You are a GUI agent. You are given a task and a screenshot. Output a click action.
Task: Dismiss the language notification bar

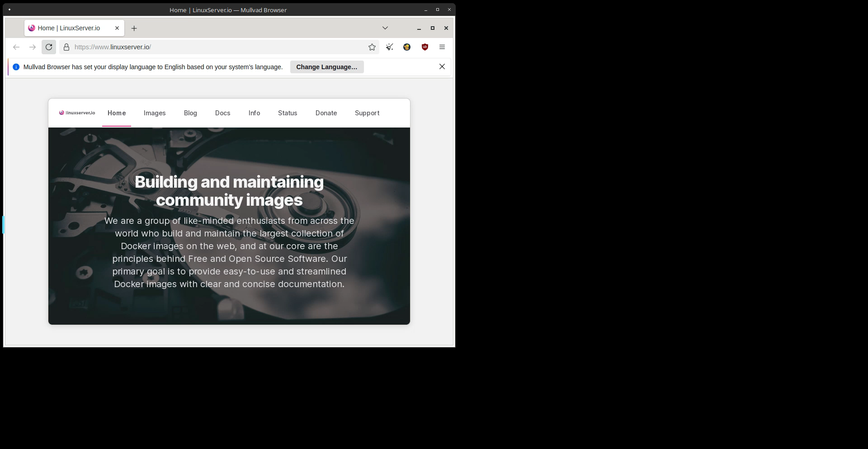[x=442, y=66]
